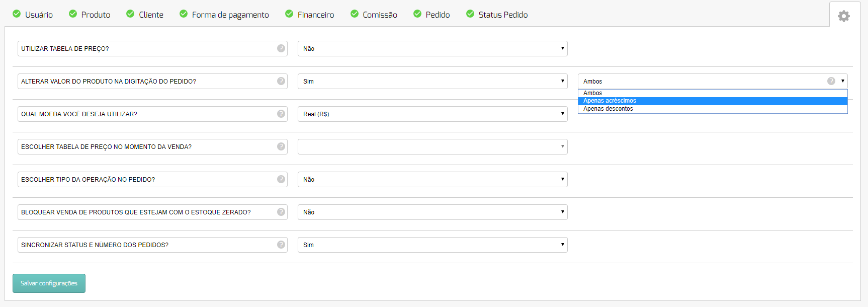Image resolution: width=868 pixels, height=307 pixels.
Task: Open the BLOQUEAR VENDA estoque zerado dropdown
Action: point(432,212)
